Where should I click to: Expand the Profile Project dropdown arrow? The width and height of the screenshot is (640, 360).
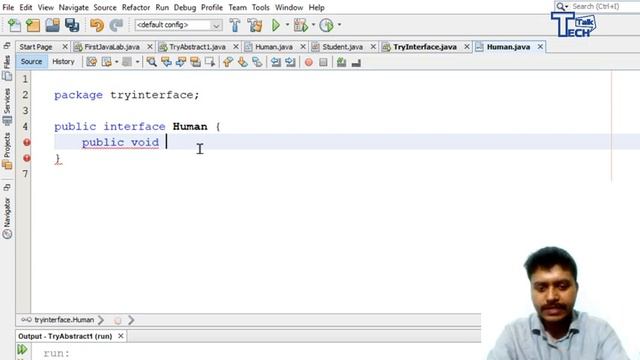(x=339, y=25)
